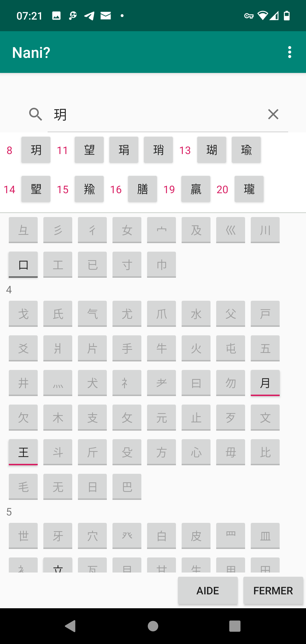Pick the 贏 kanji with 19 strokes

196,189
